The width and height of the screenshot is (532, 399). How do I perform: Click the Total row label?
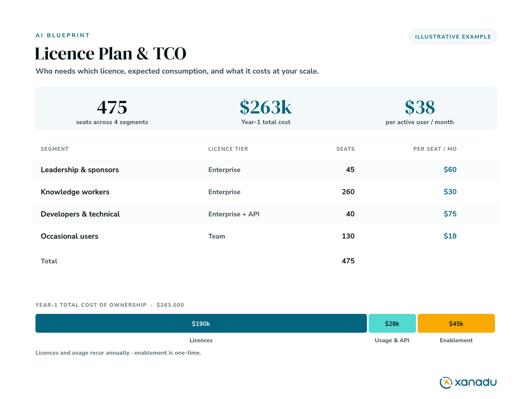click(x=49, y=261)
